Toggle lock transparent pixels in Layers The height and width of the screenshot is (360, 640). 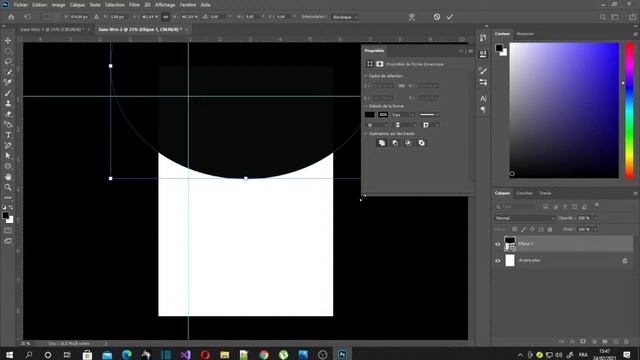[515, 229]
